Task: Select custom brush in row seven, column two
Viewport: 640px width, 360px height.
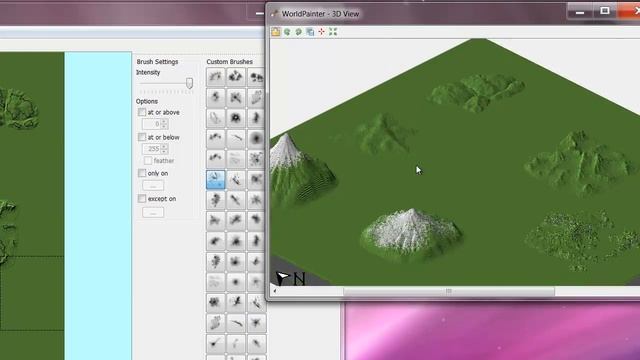Action: [x=236, y=200]
